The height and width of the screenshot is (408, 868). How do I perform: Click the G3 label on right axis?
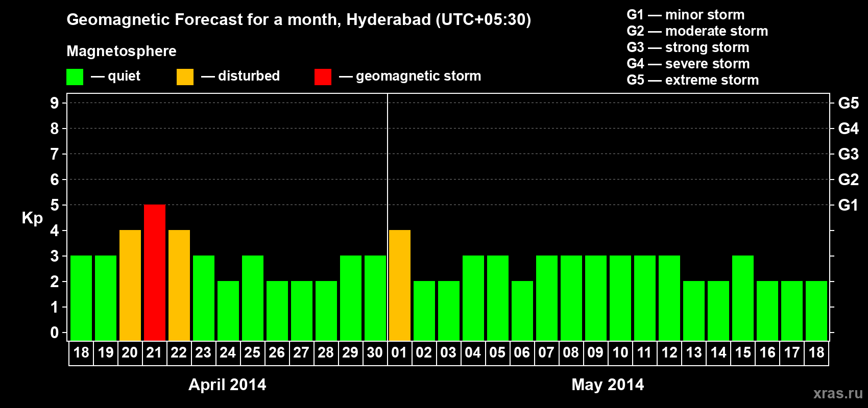click(x=848, y=154)
